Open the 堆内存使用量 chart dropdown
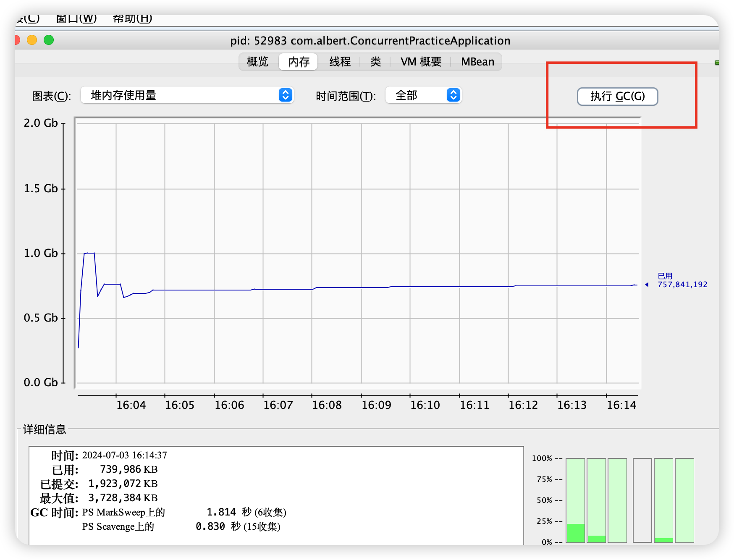This screenshot has width=734, height=560. pyautogui.click(x=187, y=95)
